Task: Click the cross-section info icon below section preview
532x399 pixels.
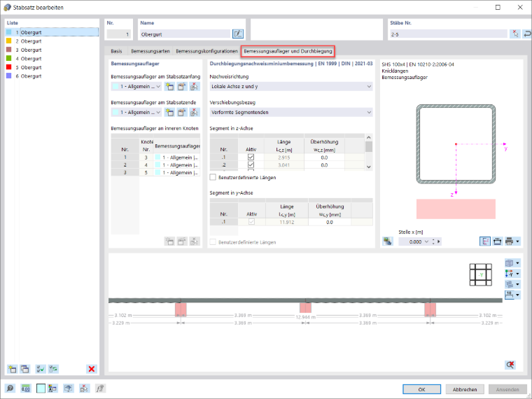Action: point(388,241)
